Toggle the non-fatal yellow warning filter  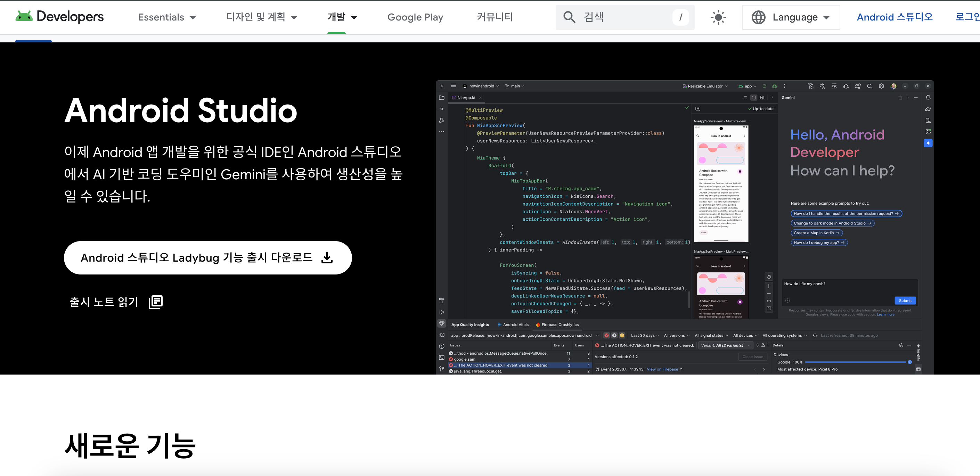(622, 335)
